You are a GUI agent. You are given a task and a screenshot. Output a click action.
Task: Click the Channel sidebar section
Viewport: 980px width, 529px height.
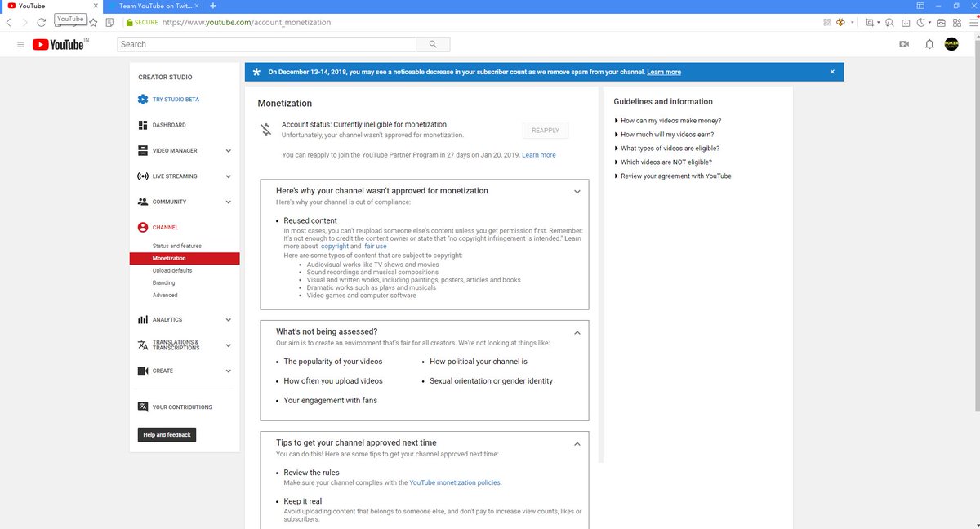pos(165,228)
